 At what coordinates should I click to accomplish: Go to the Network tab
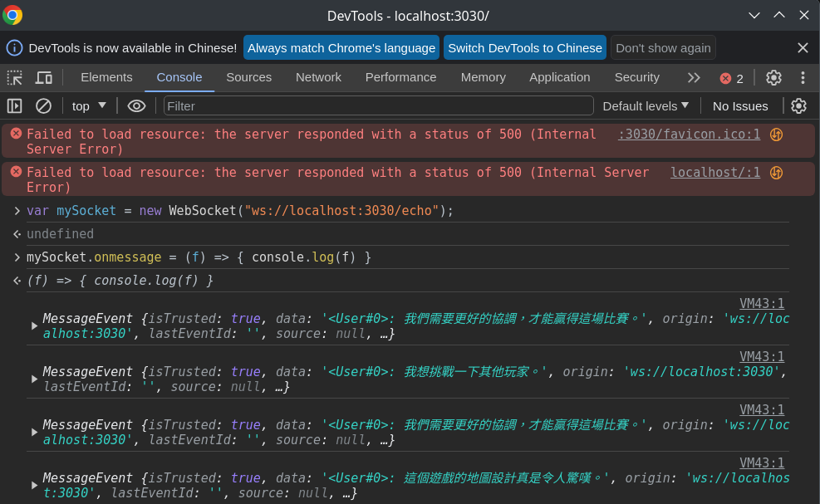(x=318, y=77)
